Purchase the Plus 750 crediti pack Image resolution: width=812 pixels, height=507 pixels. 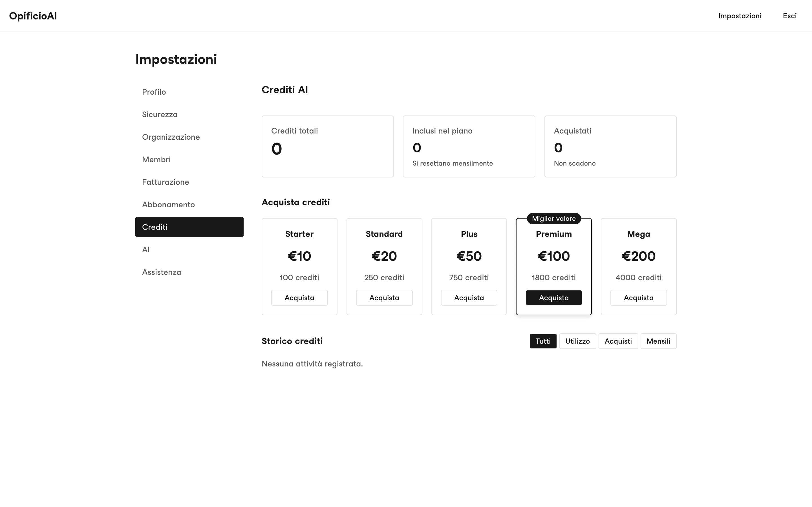pyautogui.click(x=469, y=298)
